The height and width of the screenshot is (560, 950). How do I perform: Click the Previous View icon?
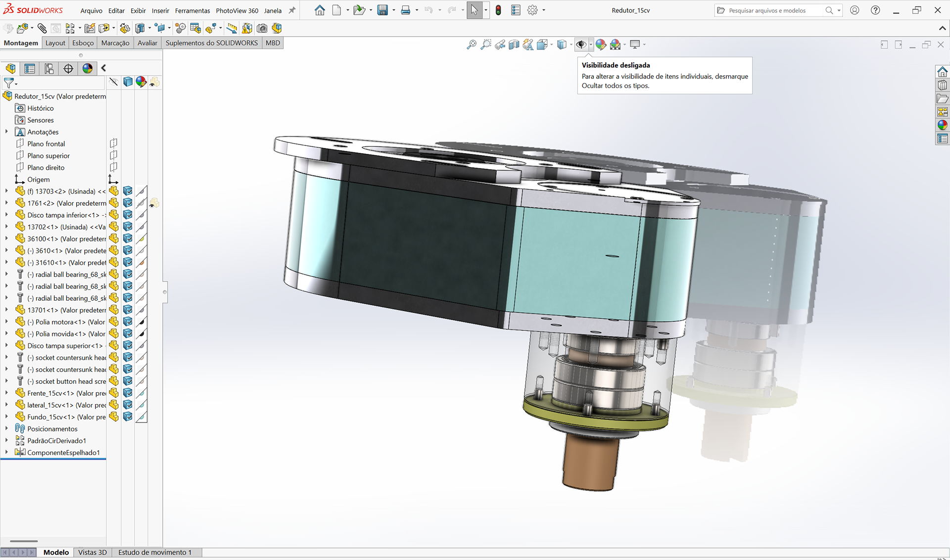[x=500, y=45]
